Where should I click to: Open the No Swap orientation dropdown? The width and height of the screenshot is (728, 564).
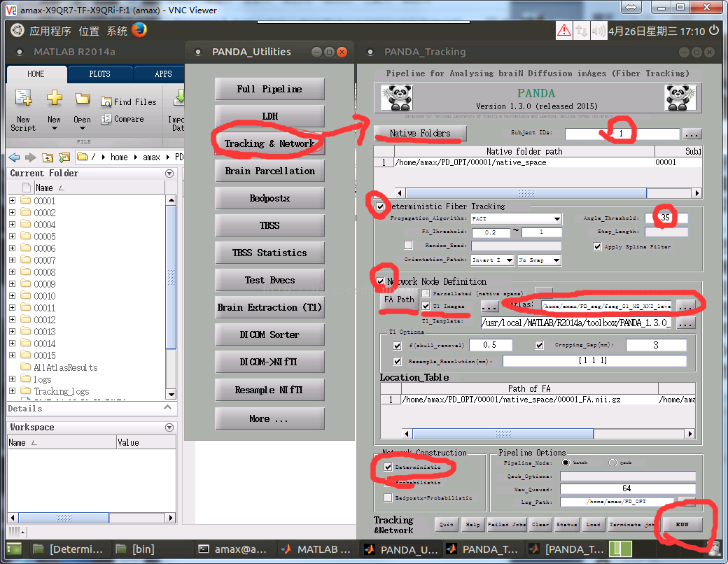pyautogui.click(x=540, y=260)
